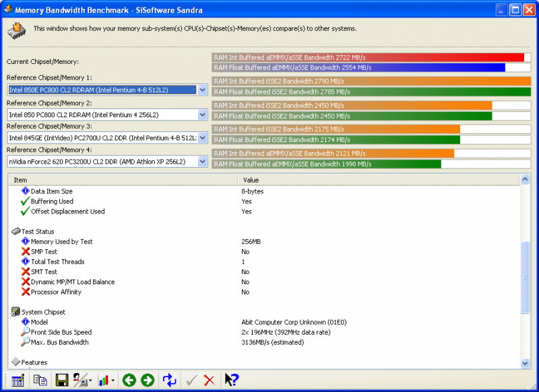539x392 pixels.
Task: Click green check beside Offset Displacement Used
Action: click(25, 211)
